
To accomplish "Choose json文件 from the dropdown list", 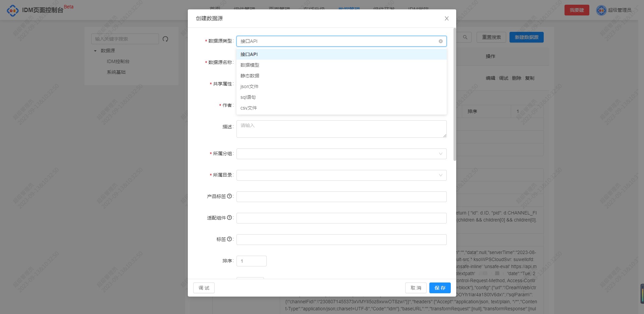I will pyautogui.click(x=341, y=86).
